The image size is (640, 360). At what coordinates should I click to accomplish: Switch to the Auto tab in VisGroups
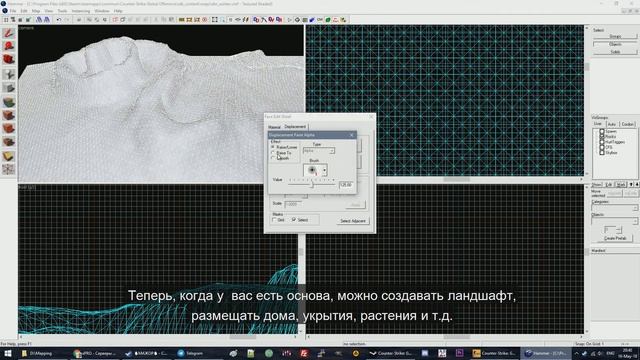[611, 124]
